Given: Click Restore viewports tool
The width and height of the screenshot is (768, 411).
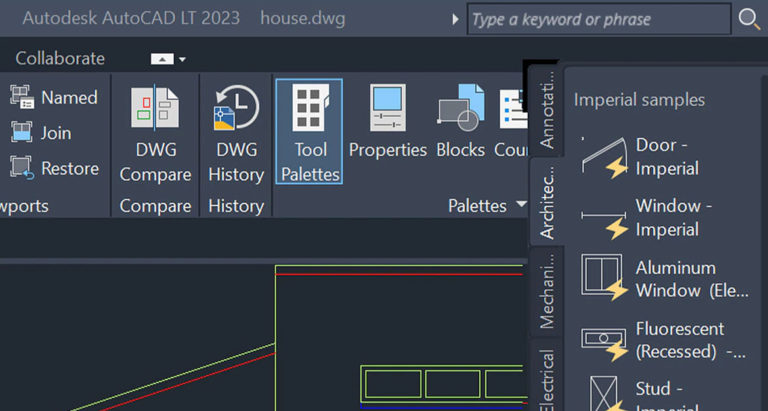Looking at the screenshot, I should [54, 168].
